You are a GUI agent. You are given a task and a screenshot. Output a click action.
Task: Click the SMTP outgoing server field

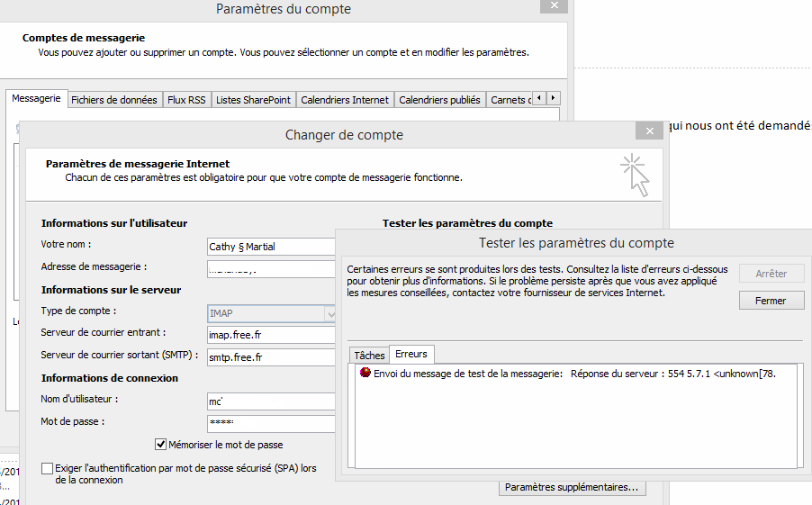coord(270,356)
